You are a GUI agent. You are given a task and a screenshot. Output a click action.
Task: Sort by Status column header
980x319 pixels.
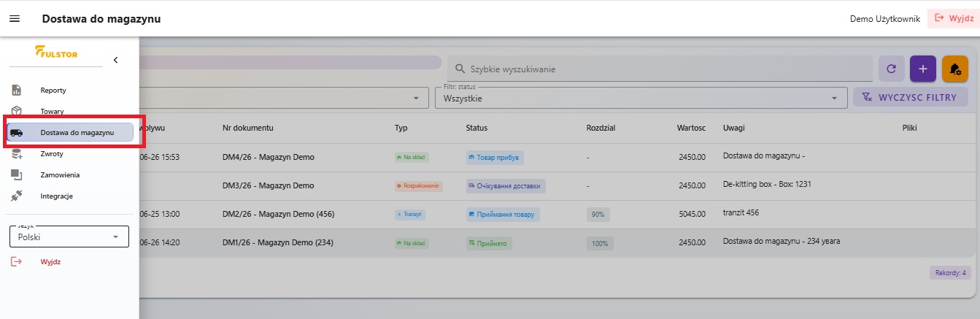pyautogui.click(x=477, y=128)
